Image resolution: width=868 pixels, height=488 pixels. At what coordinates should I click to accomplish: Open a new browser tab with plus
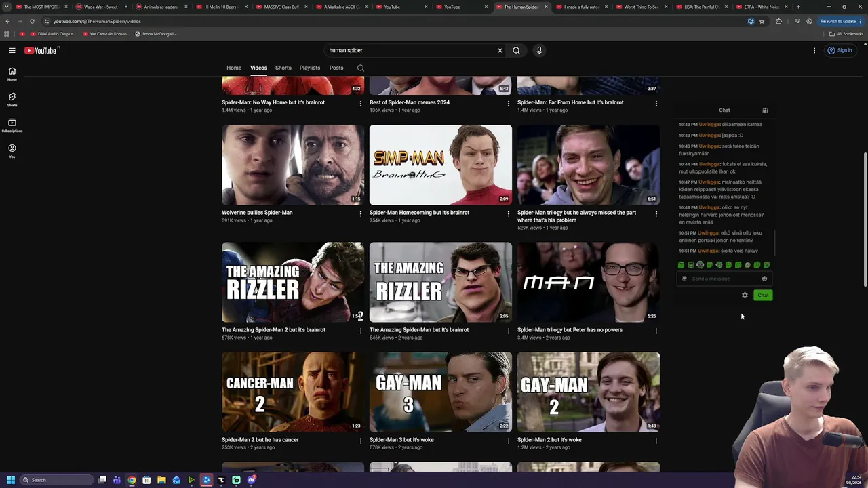798,7
